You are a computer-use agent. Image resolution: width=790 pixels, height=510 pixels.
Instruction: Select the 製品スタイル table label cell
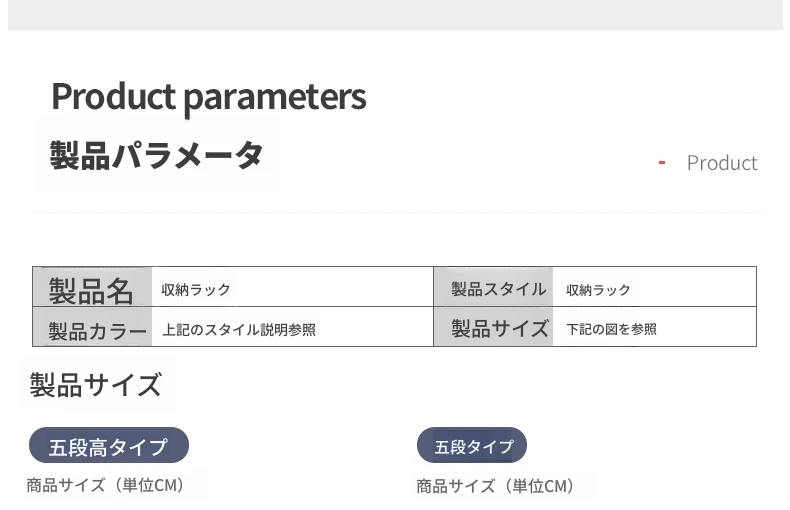497,289
